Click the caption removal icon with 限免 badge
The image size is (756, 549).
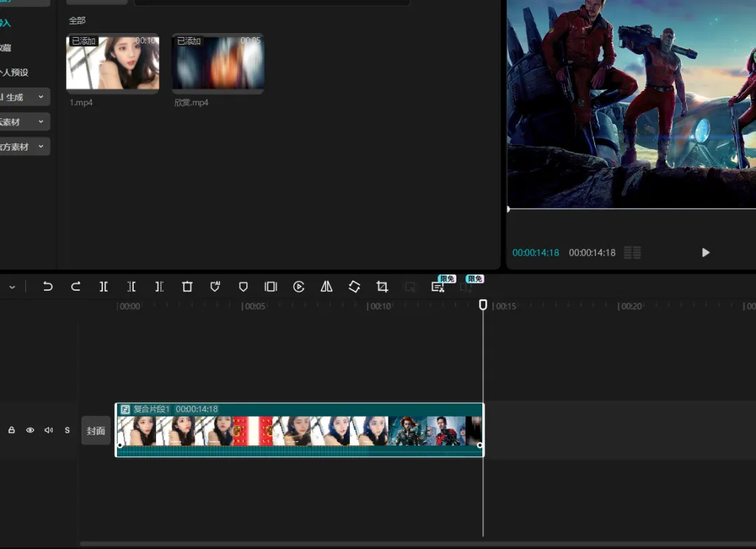[437, 287]
